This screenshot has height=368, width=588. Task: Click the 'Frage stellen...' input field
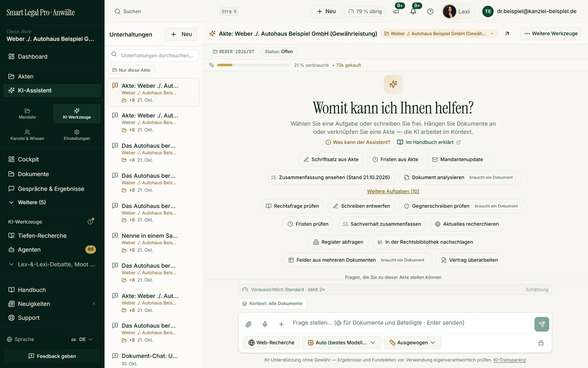click(x=411, y=323)
